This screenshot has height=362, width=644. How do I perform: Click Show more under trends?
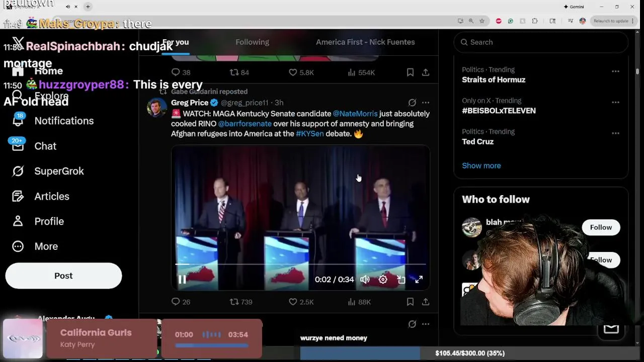pyautogui.click(x=481, y=165)
